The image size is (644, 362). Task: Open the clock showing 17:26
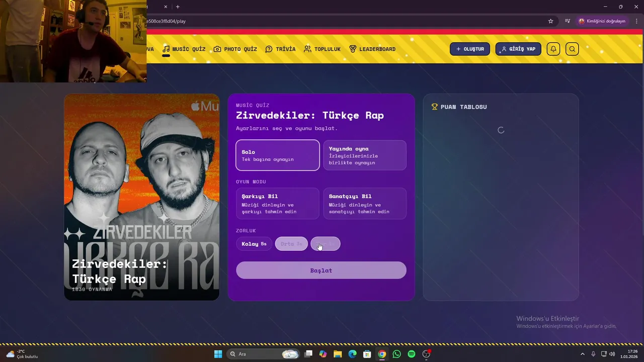click(629, 354)
